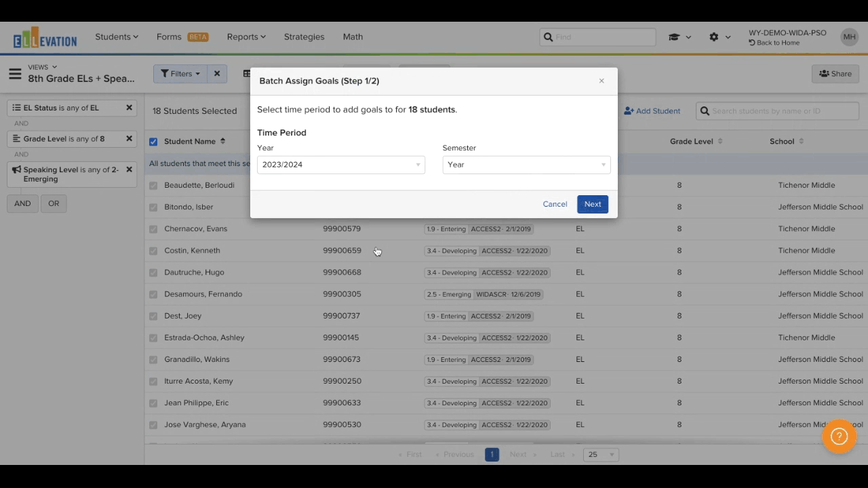Screen dimensions: 868x488
Task: Uncheck Estrada-Ochoa, Ashley row checkbox
Action: [x=153, y=338]
